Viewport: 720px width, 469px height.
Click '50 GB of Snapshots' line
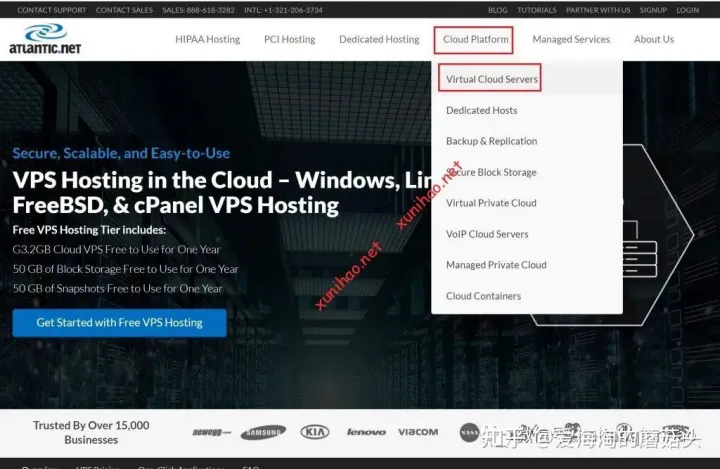(118, 289)
